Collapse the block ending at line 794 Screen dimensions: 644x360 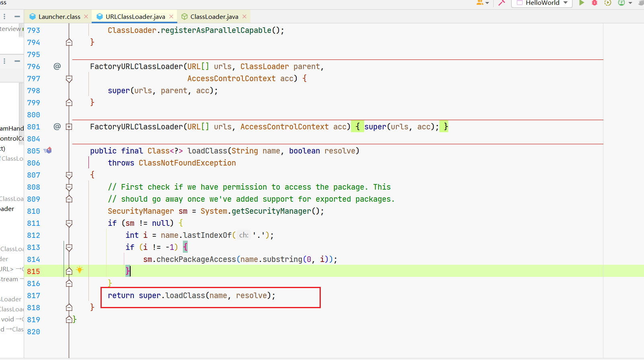69,42
